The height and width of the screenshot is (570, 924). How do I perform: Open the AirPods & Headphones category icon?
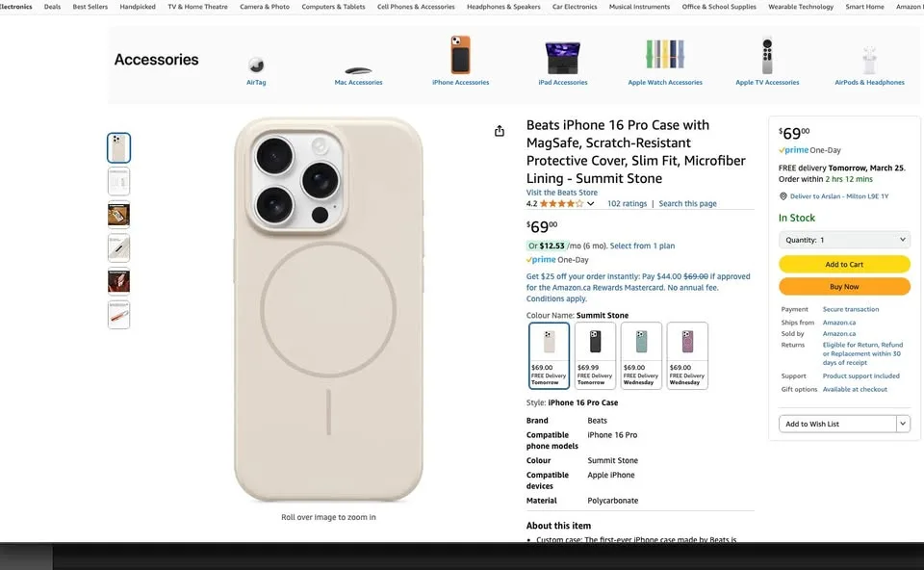pyautogui.click(x=869, y=60)
